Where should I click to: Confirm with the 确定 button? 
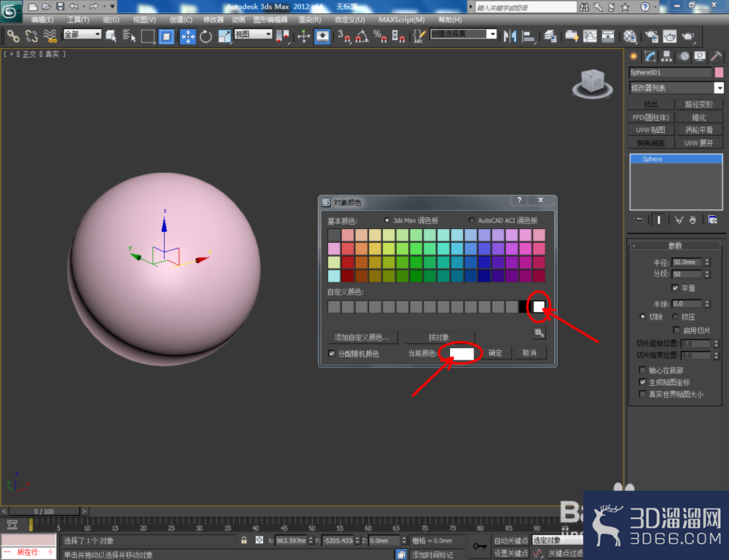495,353
